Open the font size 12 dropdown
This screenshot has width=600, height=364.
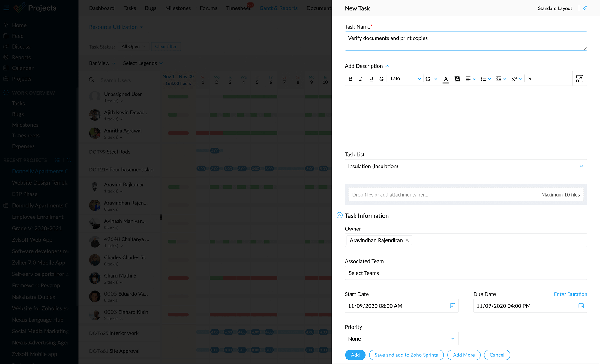[431, 79]
